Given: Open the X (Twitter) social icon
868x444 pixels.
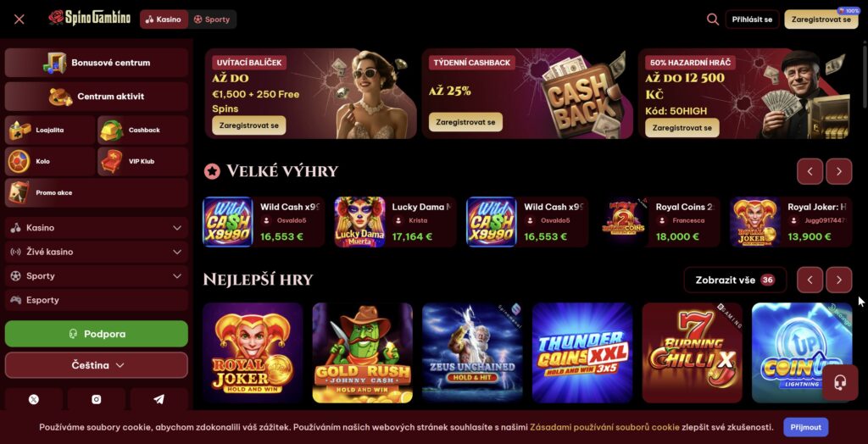Looking at the screenshot, I should tap(34, 399).
